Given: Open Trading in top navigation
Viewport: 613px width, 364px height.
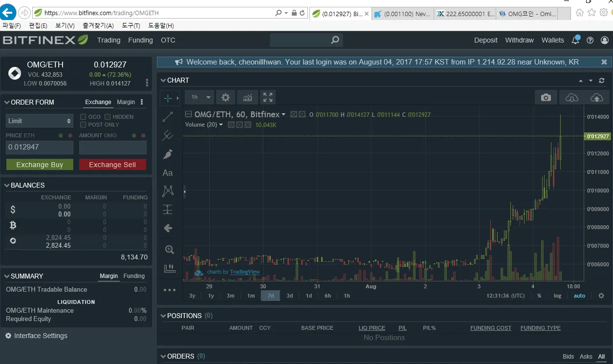Looking at the screenshot, I should [x=109, y=40].
